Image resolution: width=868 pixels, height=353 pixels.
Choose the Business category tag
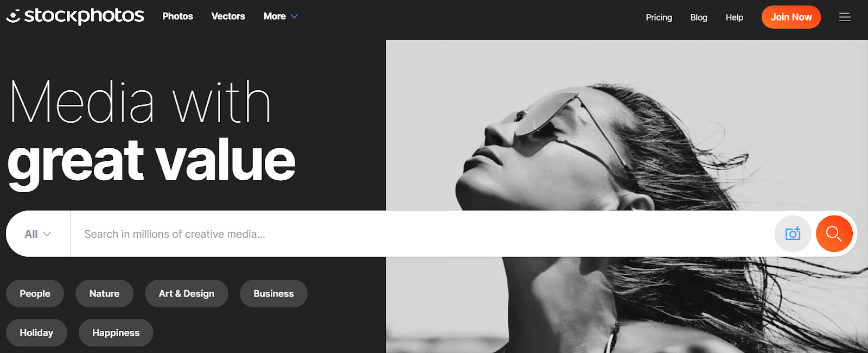click(x=273, y=293)
